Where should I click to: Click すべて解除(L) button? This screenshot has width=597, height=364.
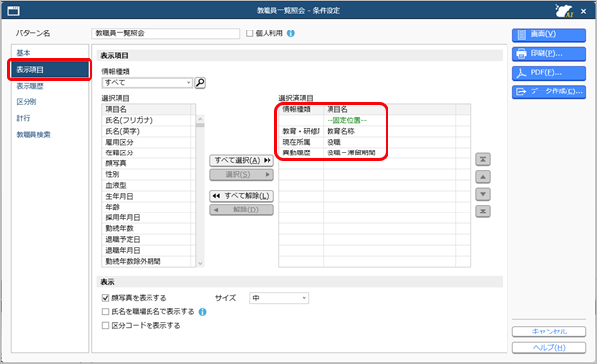tap(242, 196)
